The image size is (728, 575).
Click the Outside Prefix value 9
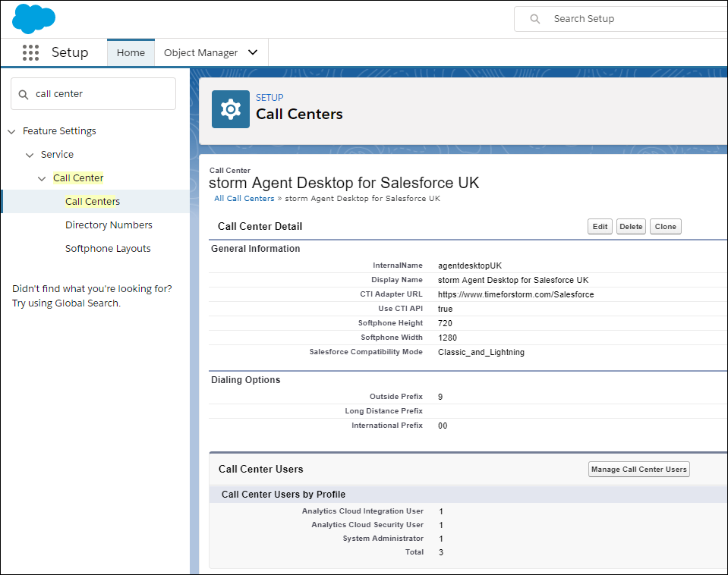pos(440,397)
